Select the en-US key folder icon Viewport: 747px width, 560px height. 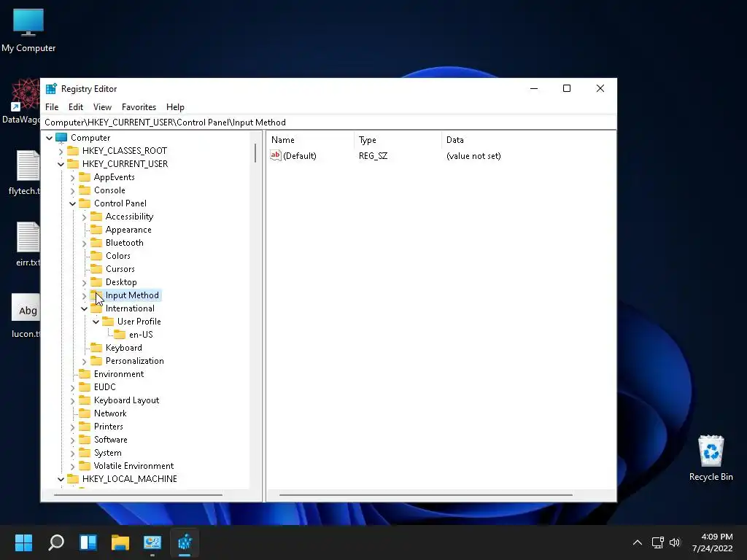click(x=120, y=334)
